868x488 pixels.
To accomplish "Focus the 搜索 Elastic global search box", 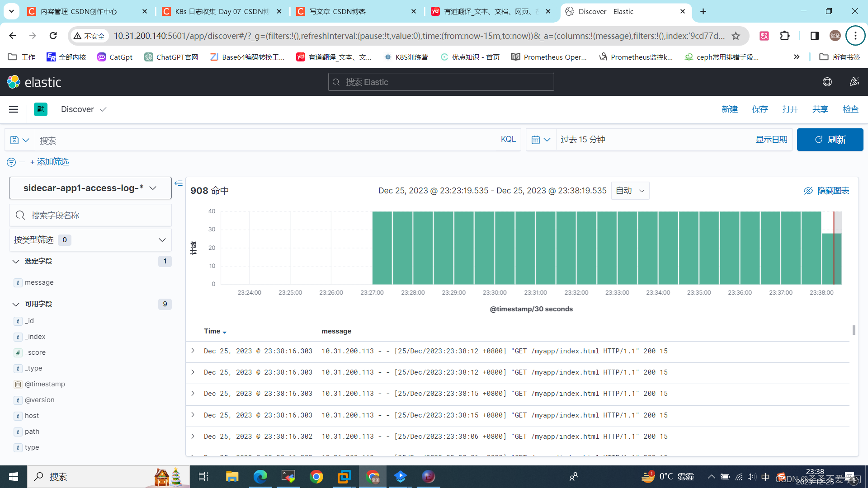I will pos(441,82).
